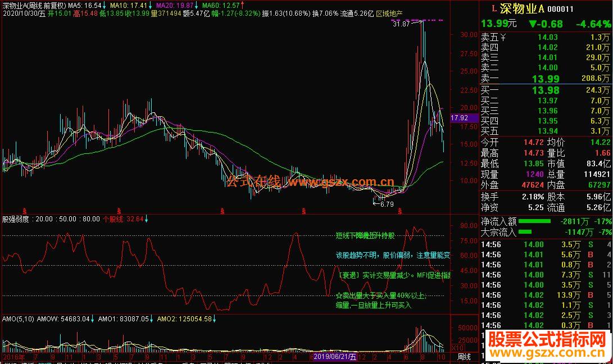Click the 最高 value 14.73
This screenshot has width=613, height=364.
(x=534, y=153)
